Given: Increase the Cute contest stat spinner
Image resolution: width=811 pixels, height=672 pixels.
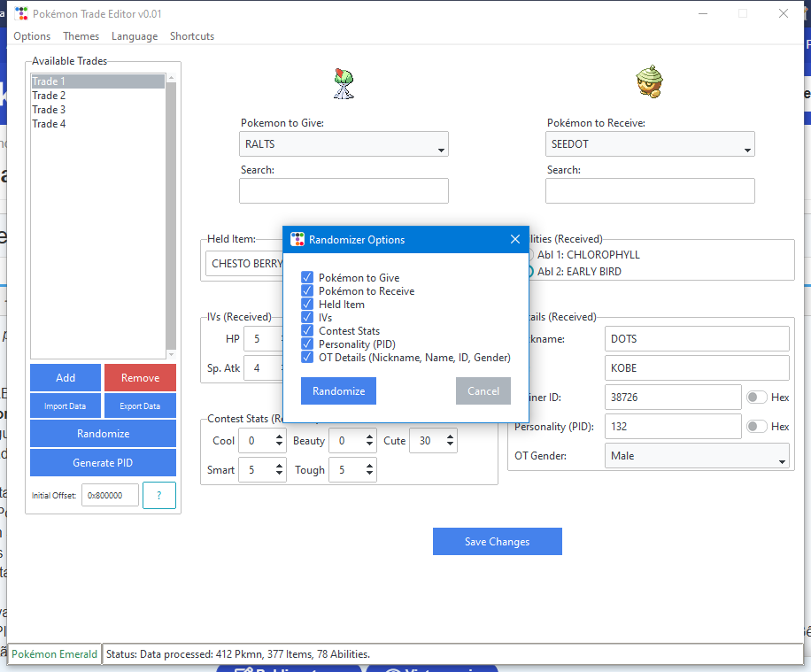Looking at the screenshot, I should pyautogui.click(x=451, y=436).
